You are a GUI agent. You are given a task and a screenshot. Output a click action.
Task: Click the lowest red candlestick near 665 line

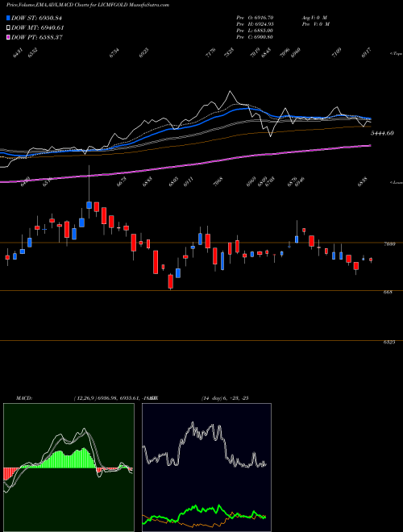point(171,281)
